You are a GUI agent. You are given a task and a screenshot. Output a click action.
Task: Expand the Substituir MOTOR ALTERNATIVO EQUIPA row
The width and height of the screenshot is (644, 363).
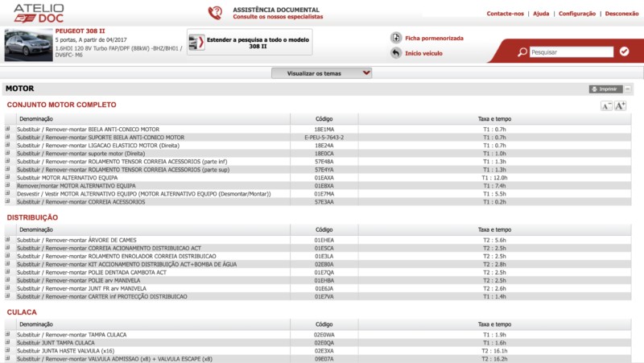(7, 177)
